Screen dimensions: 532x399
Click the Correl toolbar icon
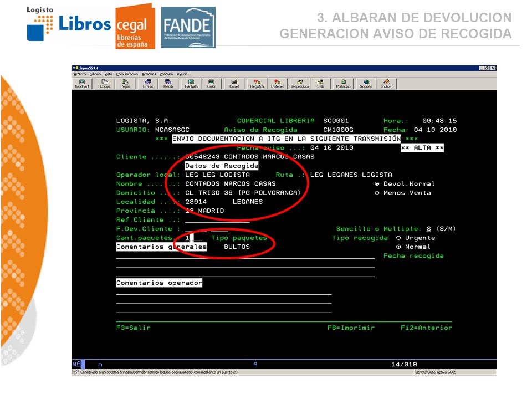click(x=234, y=84)
